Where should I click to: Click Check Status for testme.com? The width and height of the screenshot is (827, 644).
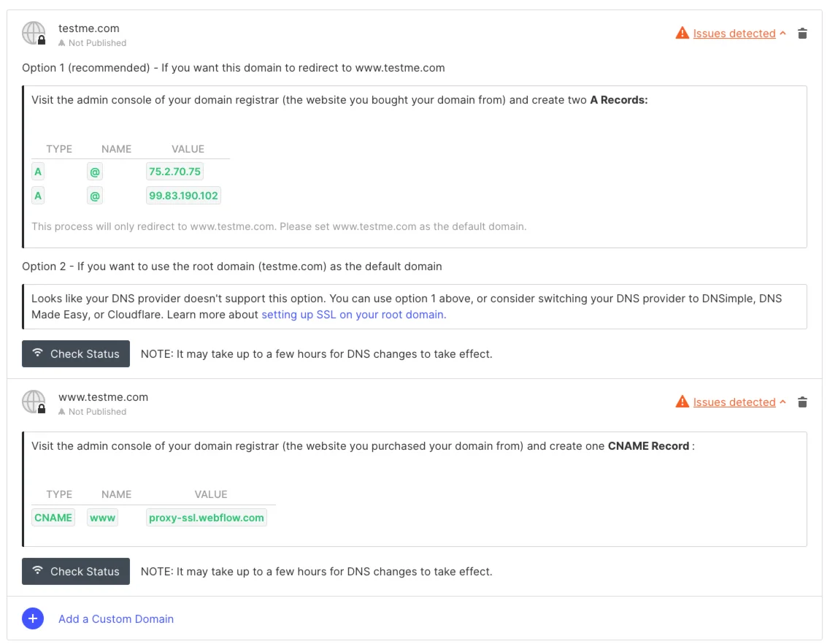[76, 353]
